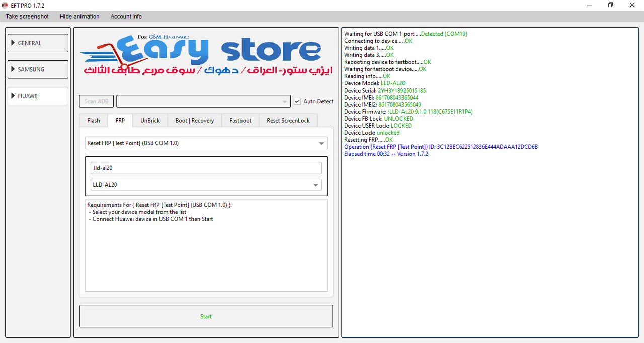Click the 'Requirements For { Reset FRP' heading text
The image size is (644, 343).
(x=159, y=205)
